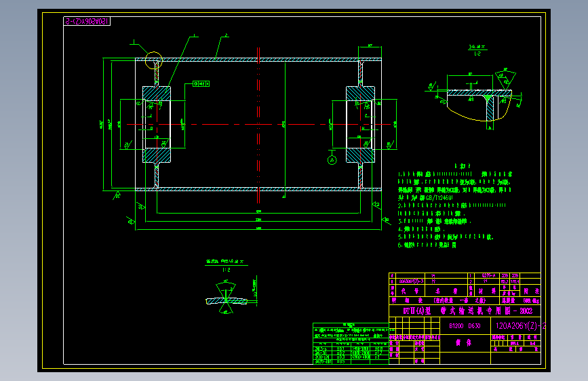Select the bottom overall length dimension line
Image resolution: width=588 pixels, height=381 pixels.
(258, 229)
